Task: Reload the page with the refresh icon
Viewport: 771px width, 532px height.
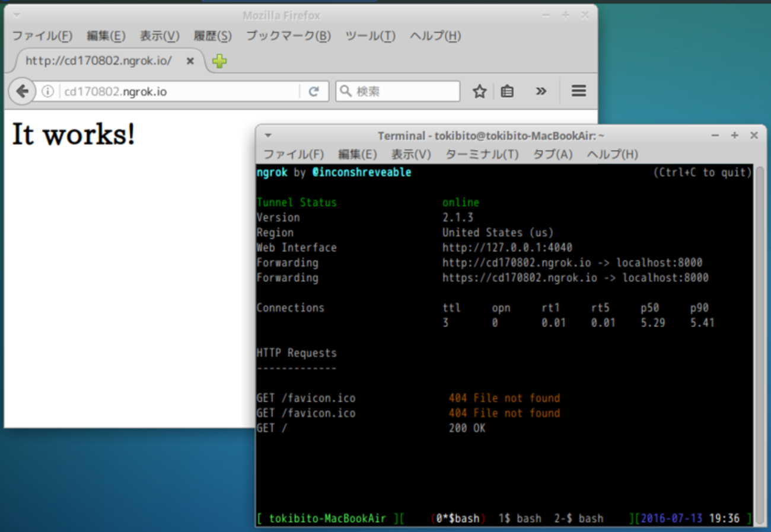Action: point(314,91)
